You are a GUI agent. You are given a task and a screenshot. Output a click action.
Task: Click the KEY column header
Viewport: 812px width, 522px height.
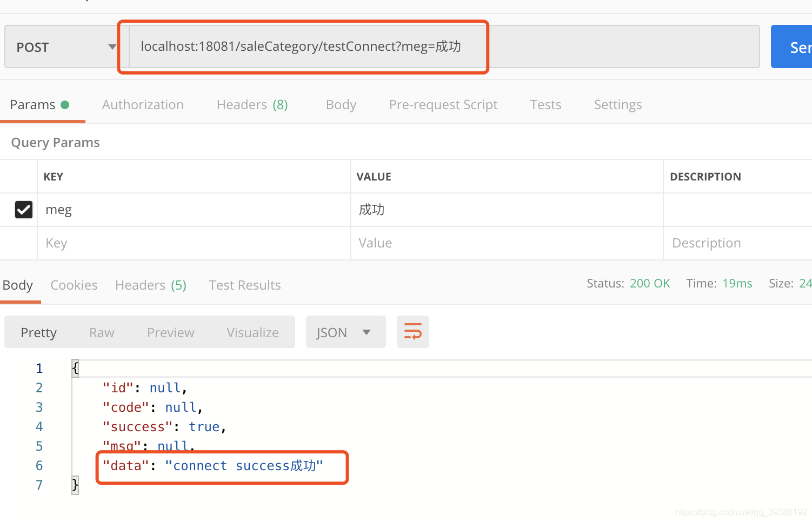[53, 177]
